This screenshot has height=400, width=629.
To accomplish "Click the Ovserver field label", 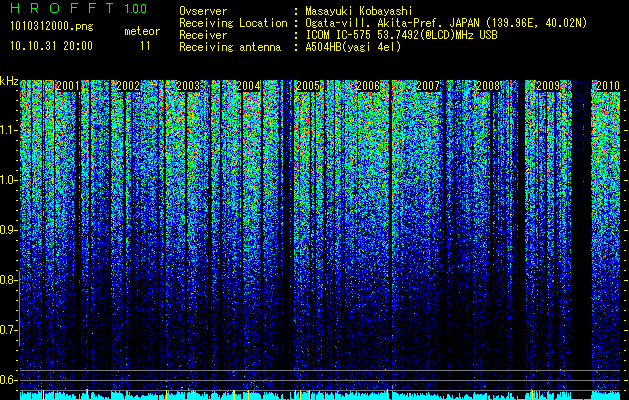I will pos(203,11).
